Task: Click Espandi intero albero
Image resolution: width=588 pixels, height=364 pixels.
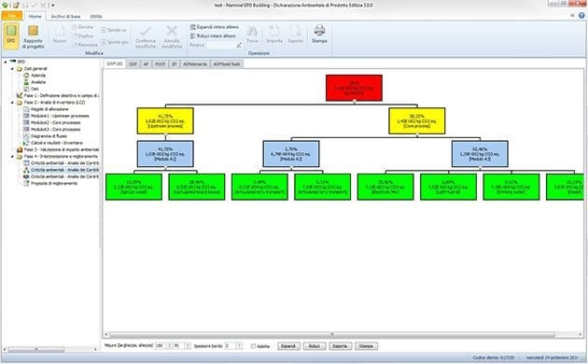Action: (214, 27)
